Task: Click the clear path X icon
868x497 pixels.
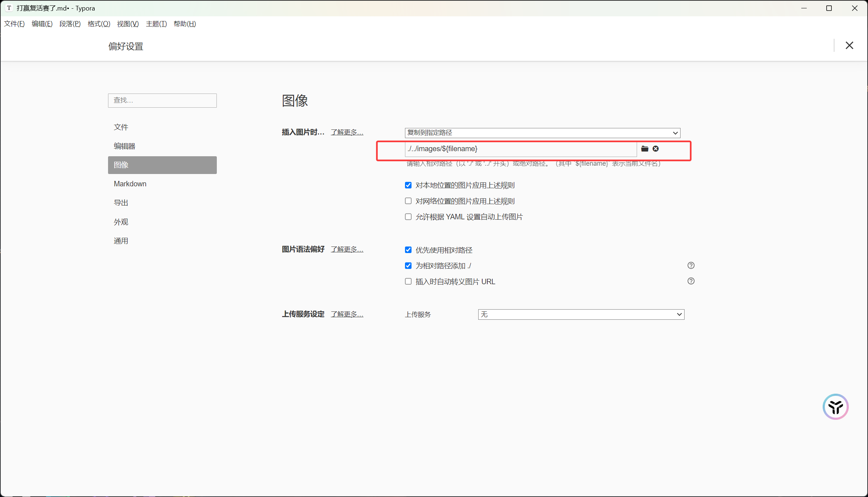Action: (656, 149)
